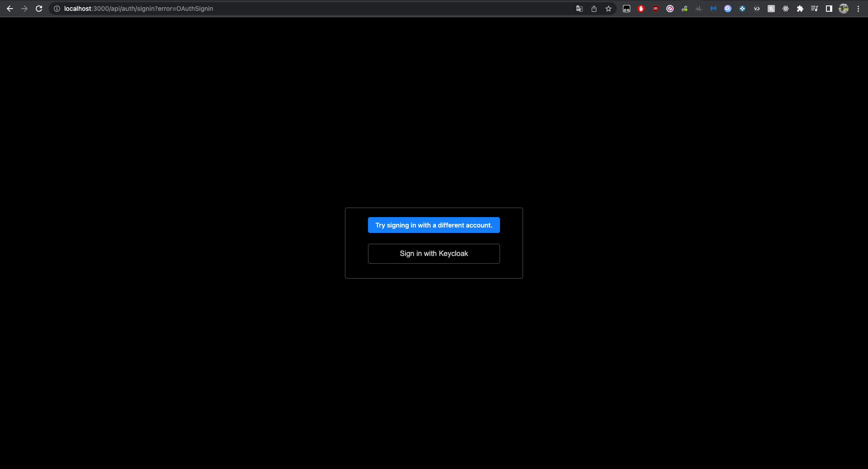
Task: Open the Extensions puzzle-piece menu
Action: pos(800,9)
